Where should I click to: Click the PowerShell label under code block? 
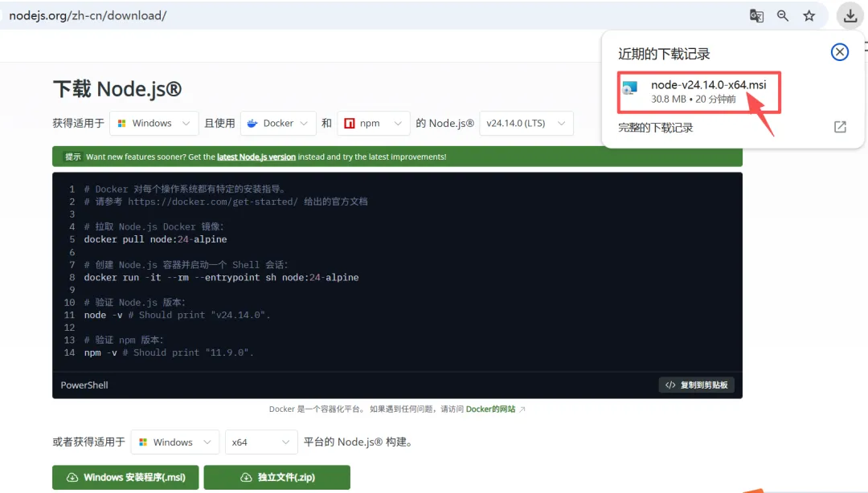[84, 385]
